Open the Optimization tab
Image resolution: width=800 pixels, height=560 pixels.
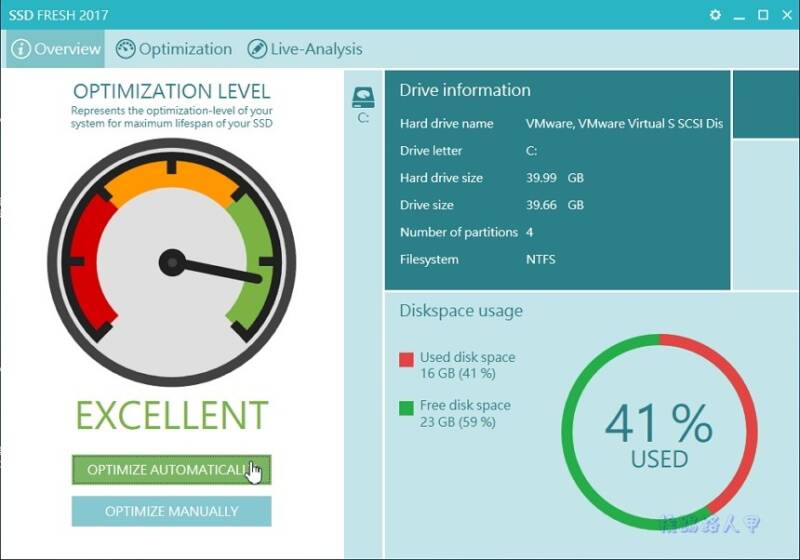point(173,49)
